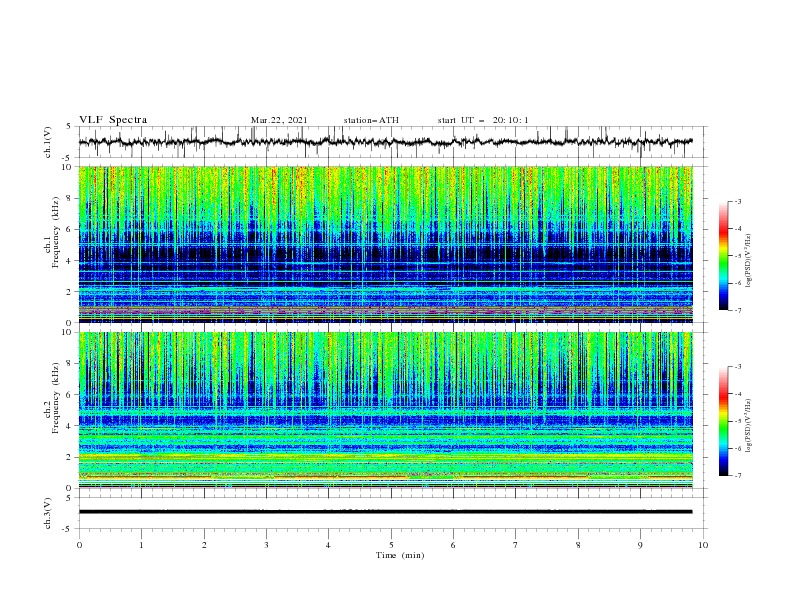Click the "ch.1 Frequency (kHz)" axis label
The height and width of the screenshot is (612, 792).
(x=52, y=233)
